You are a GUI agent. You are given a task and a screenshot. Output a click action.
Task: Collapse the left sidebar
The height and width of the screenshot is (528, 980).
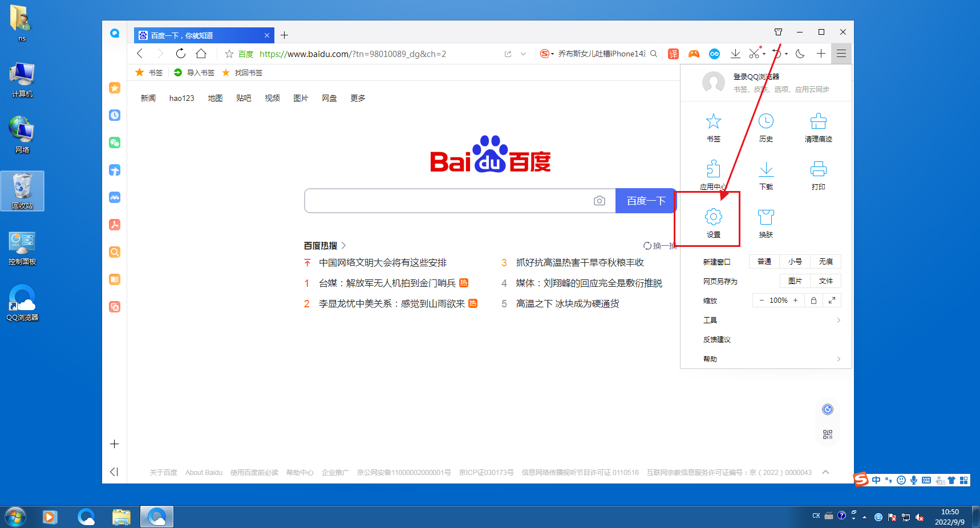pyautogui.click(x=114, y=472)
